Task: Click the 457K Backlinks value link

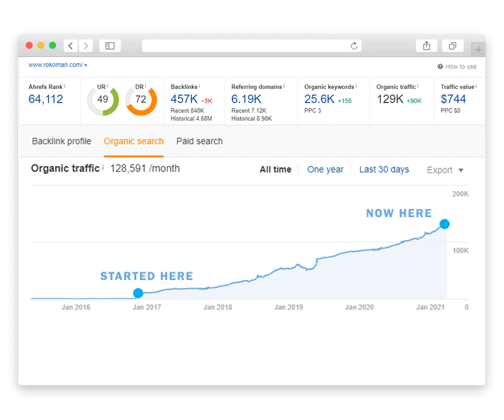Action: (x=184, y=99)
